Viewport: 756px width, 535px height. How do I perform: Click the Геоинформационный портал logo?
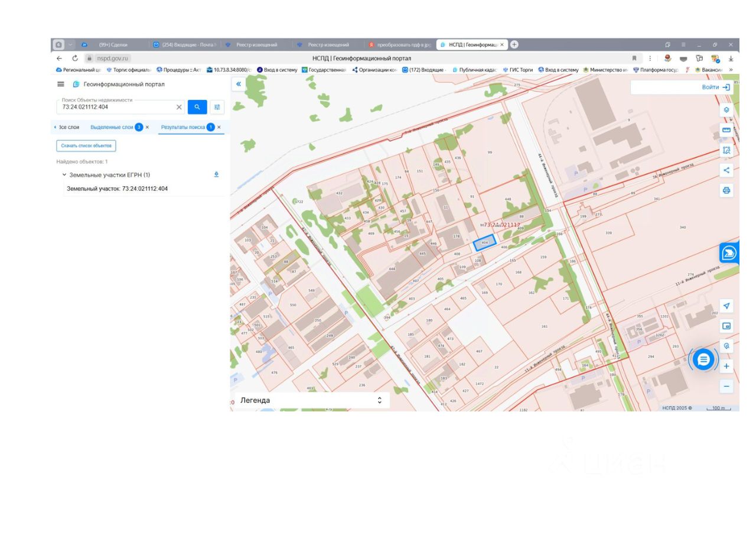click(x=76, y=84)
